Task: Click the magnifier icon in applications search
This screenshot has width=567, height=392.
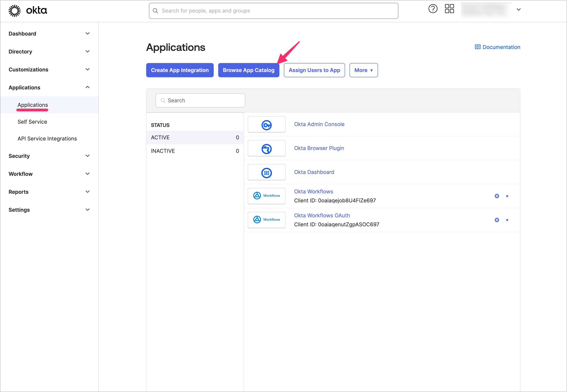Action: [163, 100]
